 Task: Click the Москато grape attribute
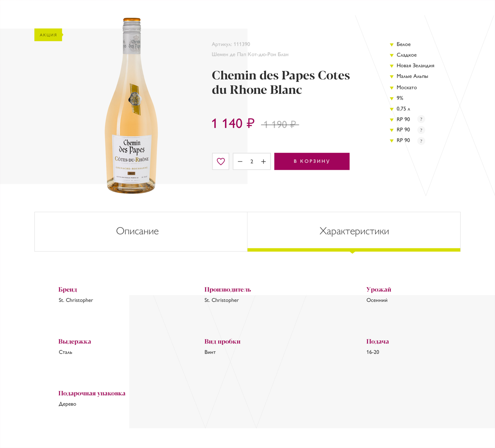(406, 87)
